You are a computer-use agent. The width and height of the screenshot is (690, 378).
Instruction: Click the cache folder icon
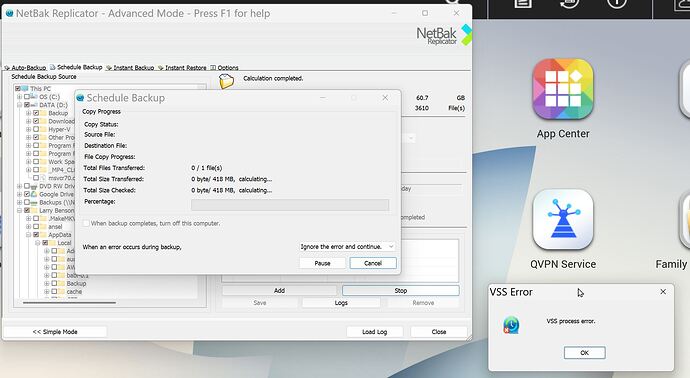click(61, 291)
